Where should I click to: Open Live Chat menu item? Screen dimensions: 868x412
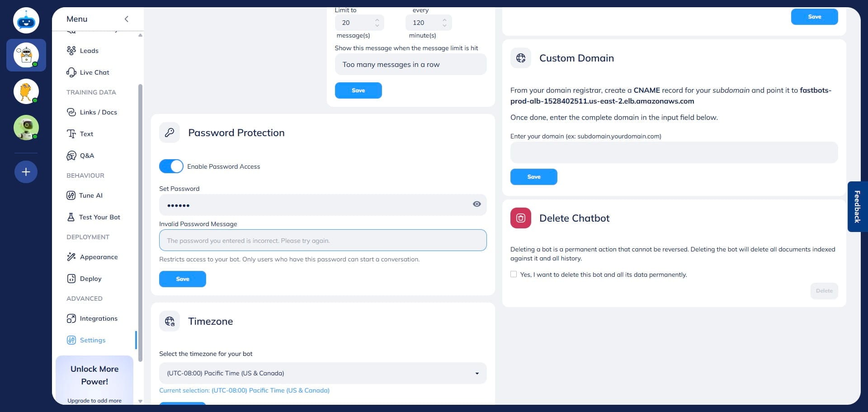(x=94, y=72)
